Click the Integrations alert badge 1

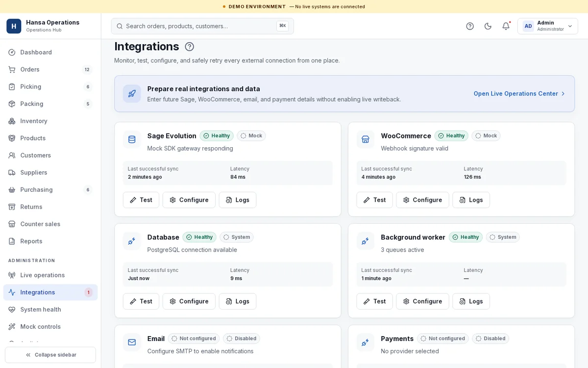pos(89,292)
